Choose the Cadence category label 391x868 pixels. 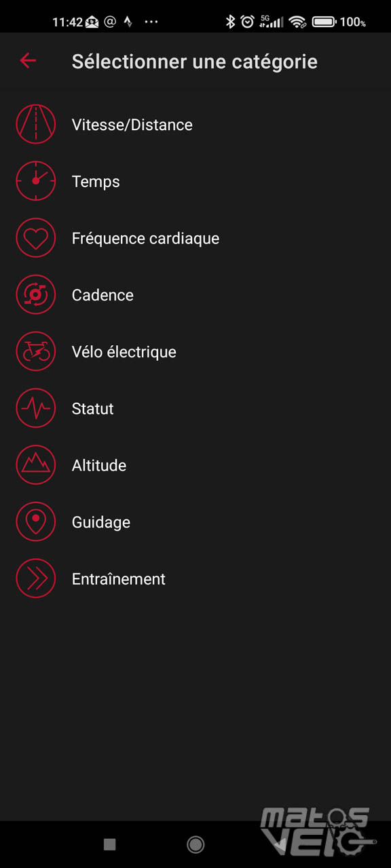[103, 295]
